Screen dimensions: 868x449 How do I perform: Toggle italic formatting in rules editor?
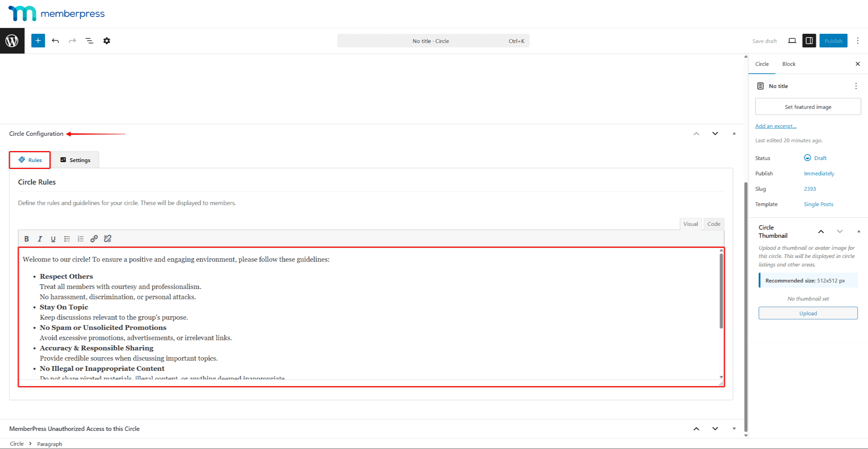[40, 239]
